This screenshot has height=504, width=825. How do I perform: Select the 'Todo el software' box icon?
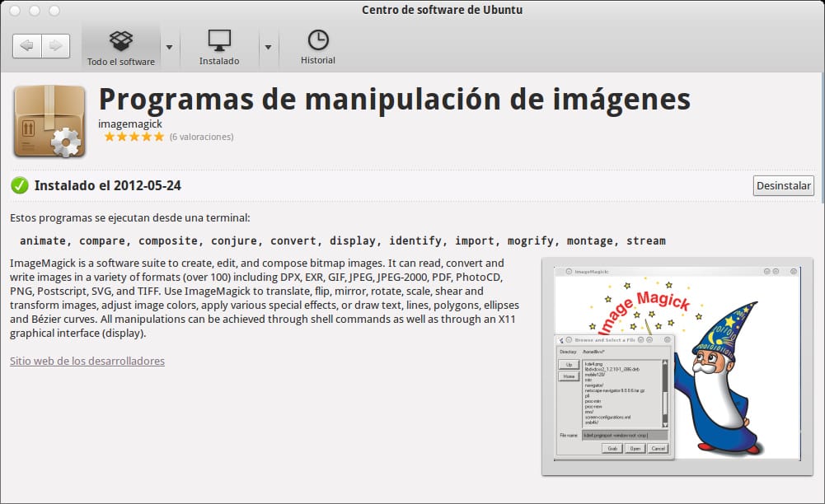click(120, 39)
